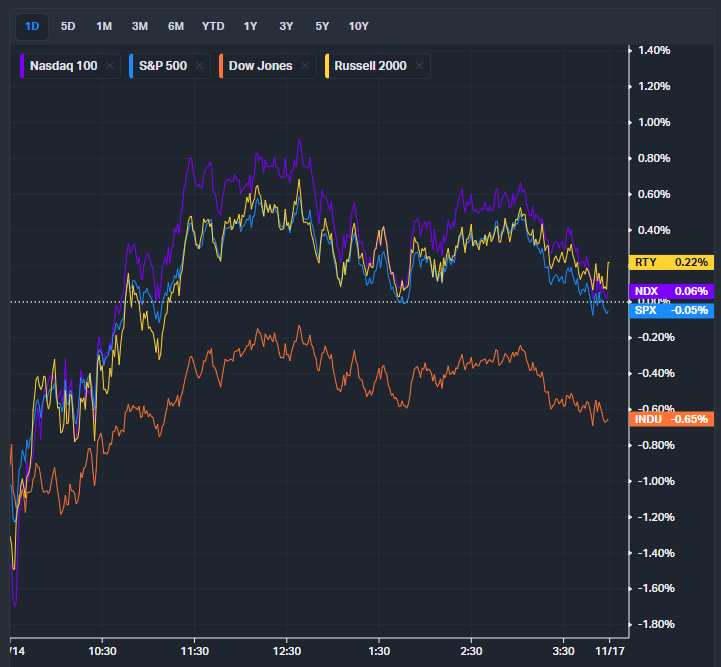Select the 1D time range tab
Image resolution: width=721 pixels, height=667 pixels.
tap(32, 26)
